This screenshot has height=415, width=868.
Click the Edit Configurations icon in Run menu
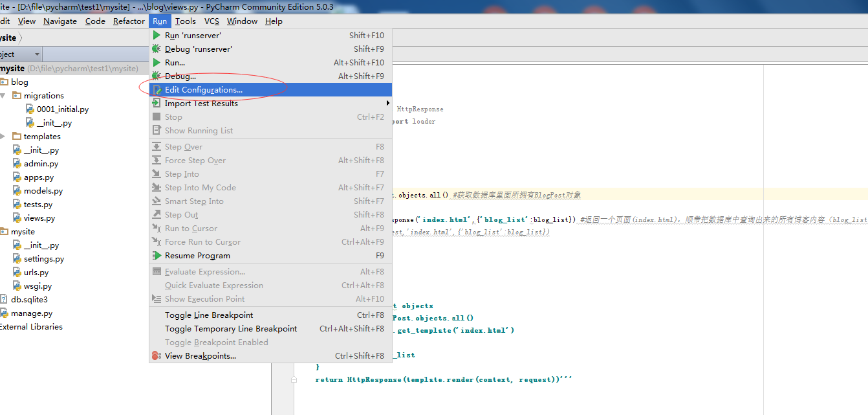(157, 90)
